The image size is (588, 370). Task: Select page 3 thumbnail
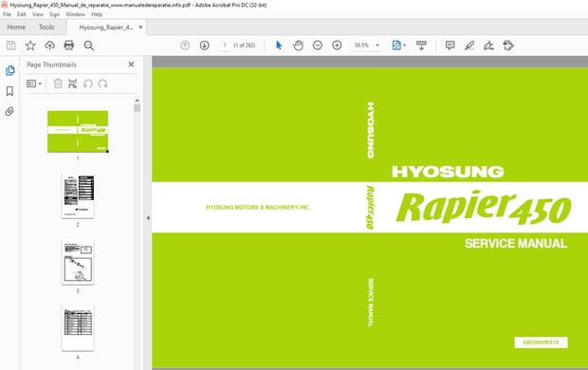(x=78, y=262)
